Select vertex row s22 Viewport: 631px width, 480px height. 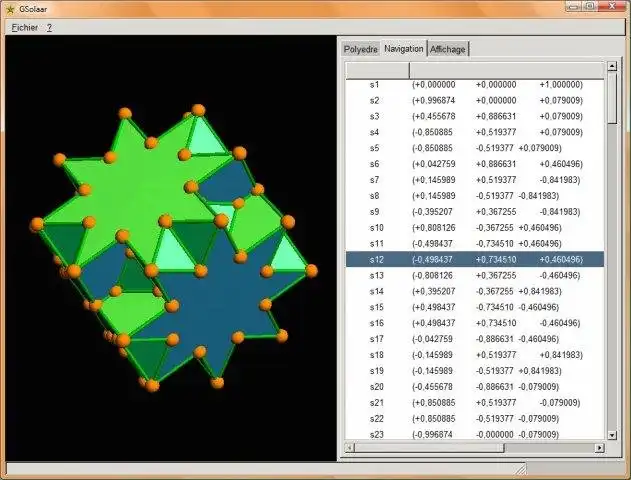tap(475, 419)
